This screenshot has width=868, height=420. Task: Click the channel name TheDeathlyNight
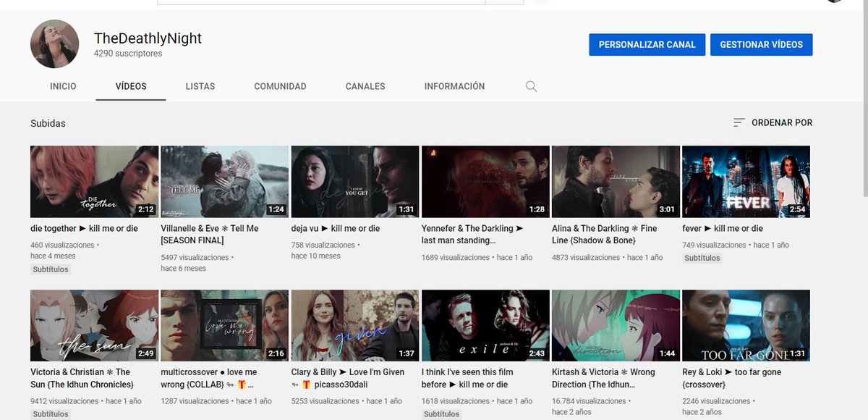click(148, 38)
